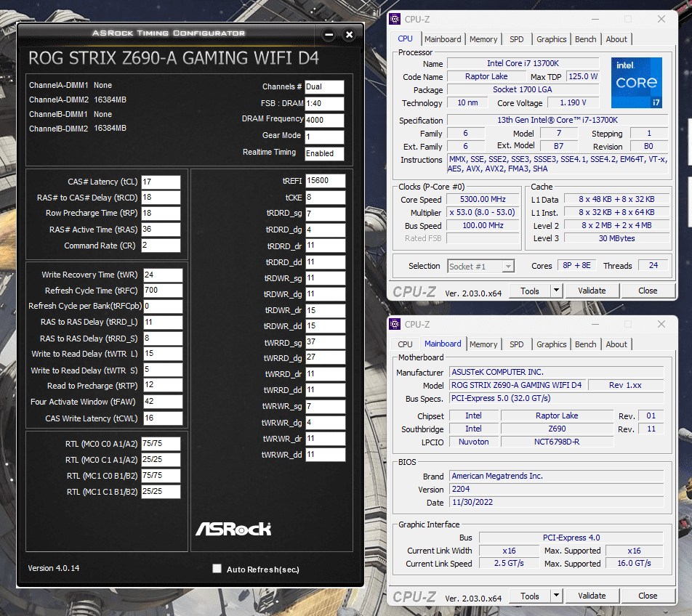Viewport: 692px width, 616px height.
Task: Click the Gear Mode field
Action: click(324, 137)
